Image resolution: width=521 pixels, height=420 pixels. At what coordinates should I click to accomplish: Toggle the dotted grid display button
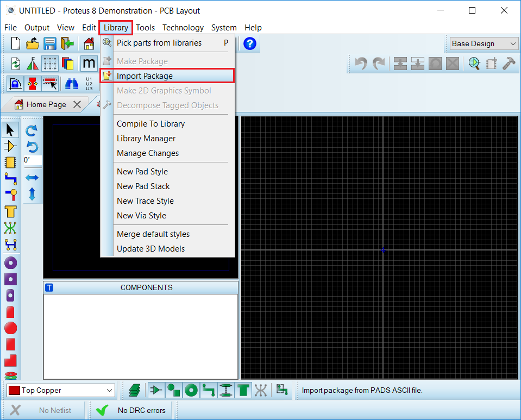(50, 64)
